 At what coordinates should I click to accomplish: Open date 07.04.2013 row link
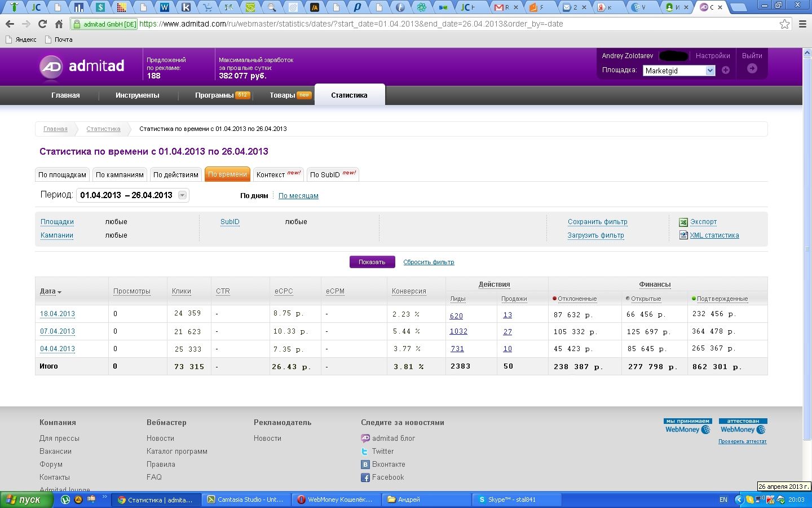pos(58,331)
